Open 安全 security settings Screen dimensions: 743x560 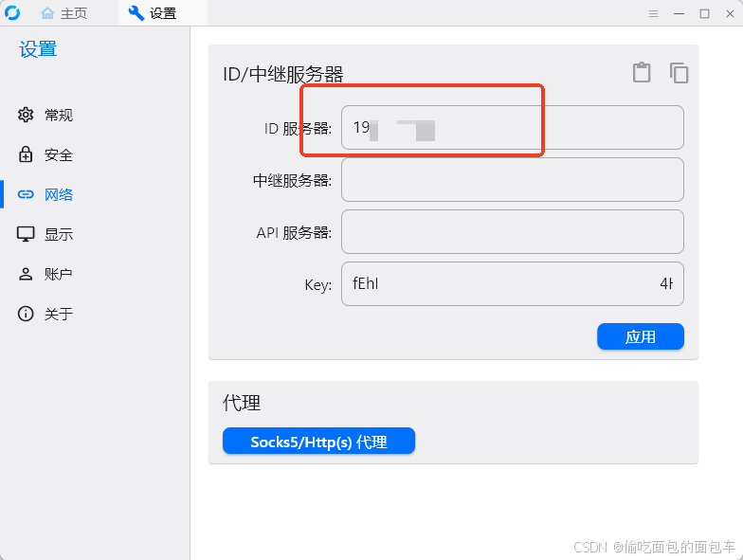click(45, 154)
